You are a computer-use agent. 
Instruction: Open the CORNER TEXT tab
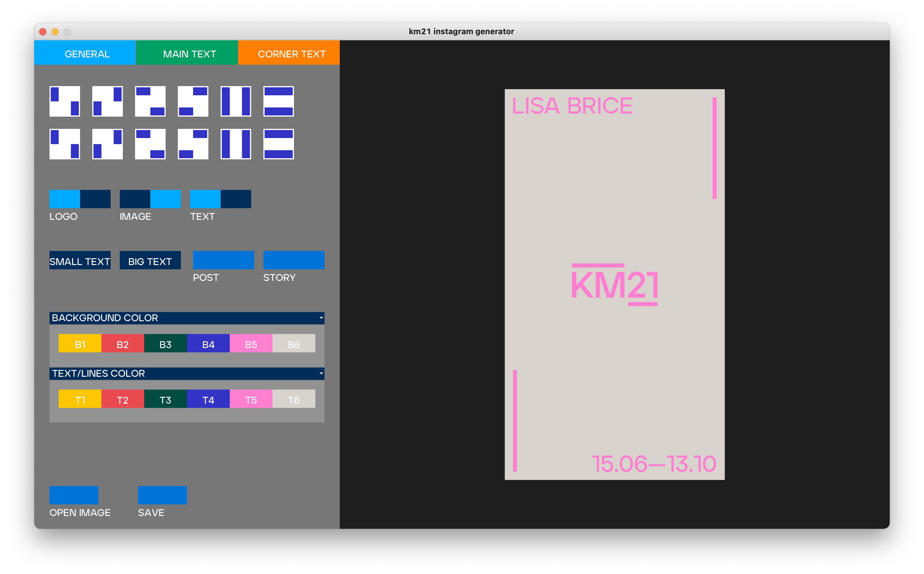click(x=291, y=53)
